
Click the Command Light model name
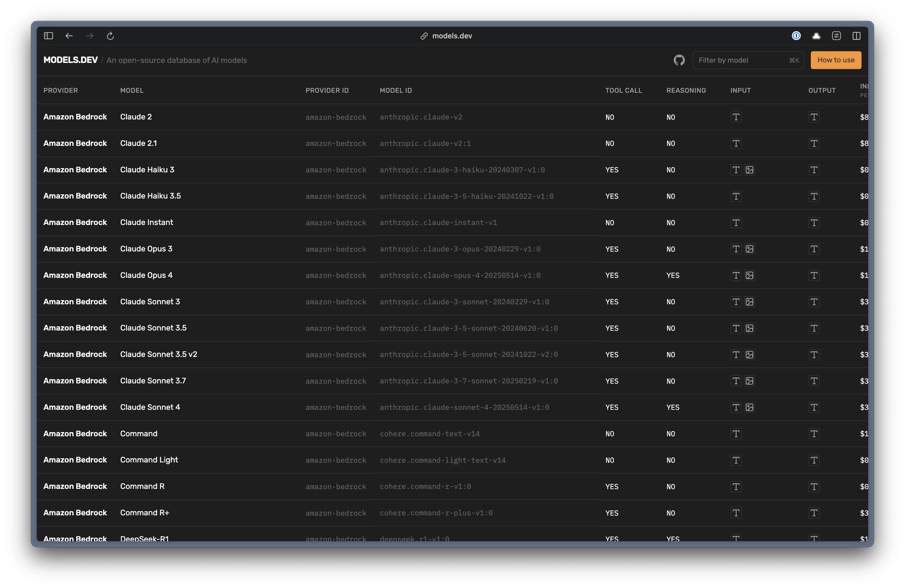pos(149,460)
